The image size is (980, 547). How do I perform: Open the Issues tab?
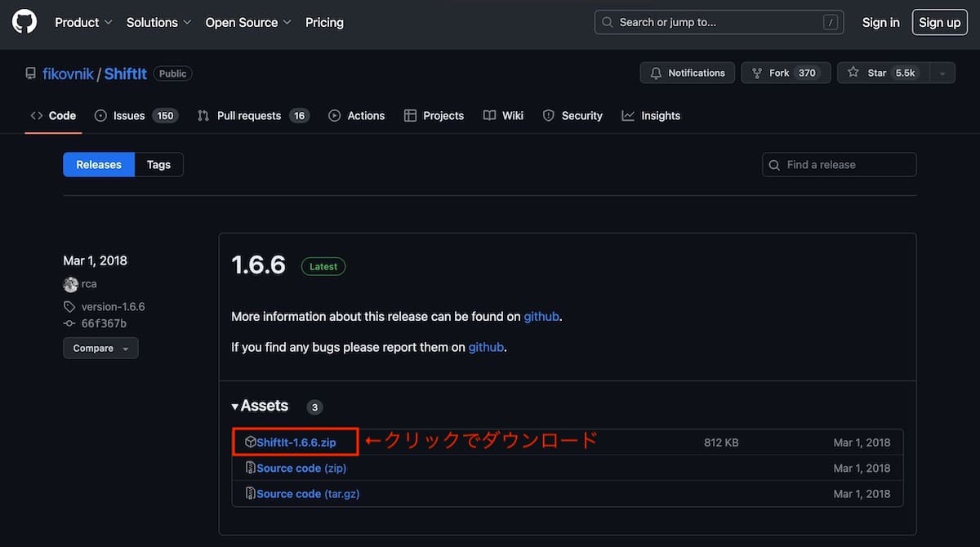click(x=136, y=115)
